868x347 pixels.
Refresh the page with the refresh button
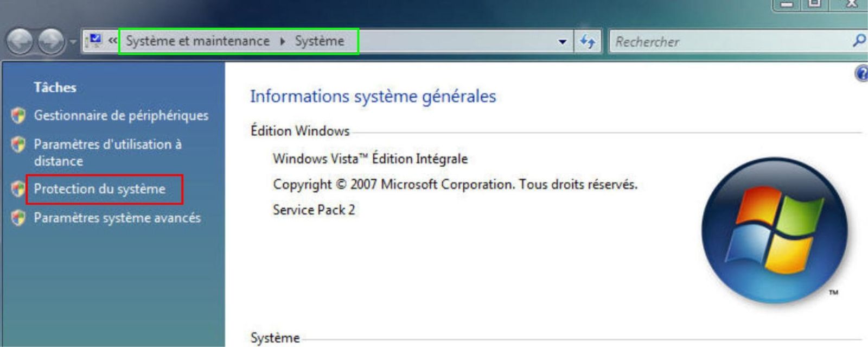[588, 41]
